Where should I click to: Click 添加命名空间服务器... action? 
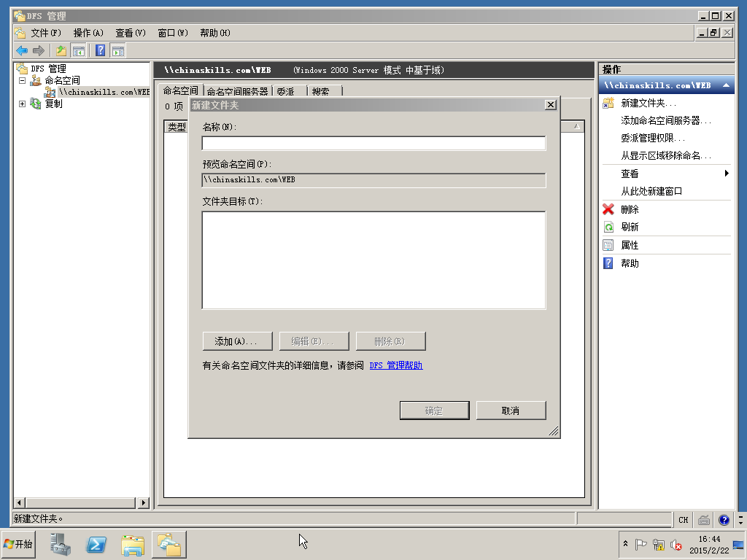point(665,120)
